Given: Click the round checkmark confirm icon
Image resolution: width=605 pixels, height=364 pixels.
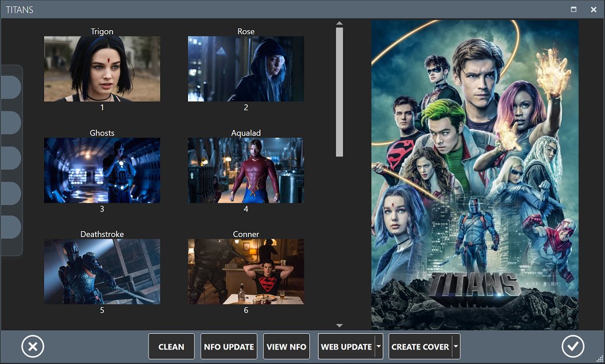Looking at the screenshot, I should tap(573, 346).
